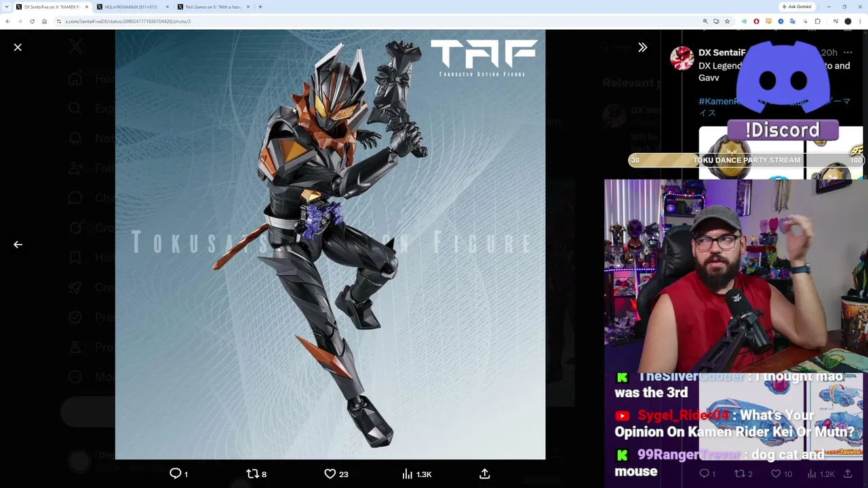Open the tweet's three-dot more menu
The height and width of the screenshot is (488, 868).
848,52
